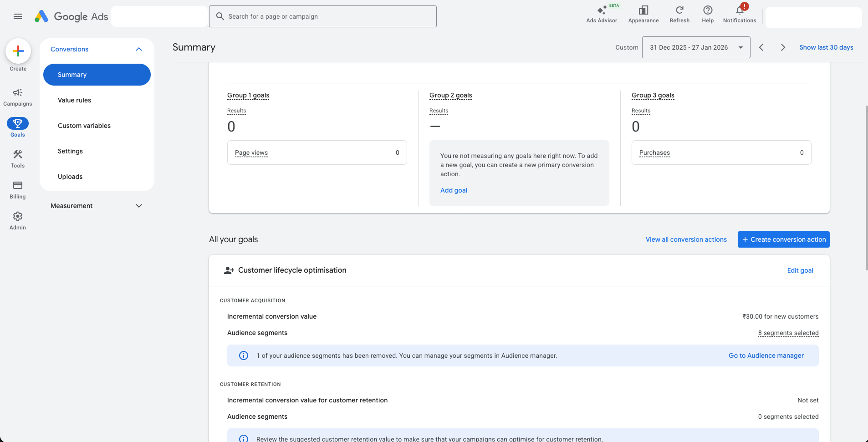Open the Admin gear icon
Screen dimensions: 868x442
click(x=17, y=216)
